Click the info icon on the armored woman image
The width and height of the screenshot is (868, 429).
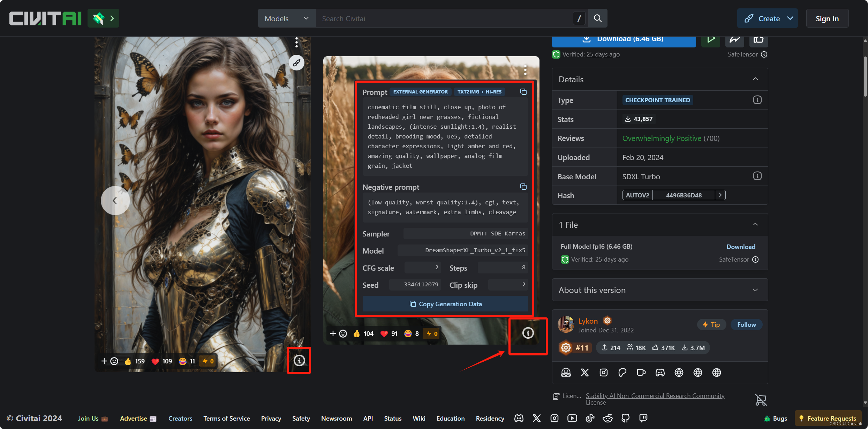click(x=299, y=360)
